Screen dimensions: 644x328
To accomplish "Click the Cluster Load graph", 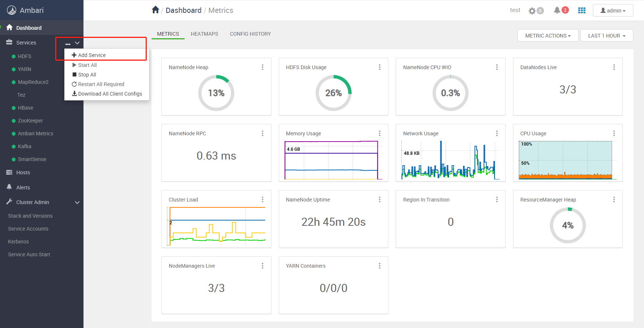I will point(216,226).
